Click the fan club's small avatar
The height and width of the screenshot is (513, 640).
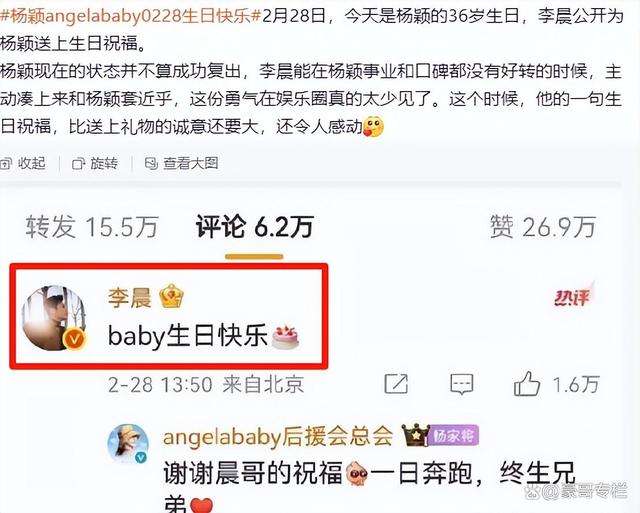pyautogui.click(x=128, y=444)
